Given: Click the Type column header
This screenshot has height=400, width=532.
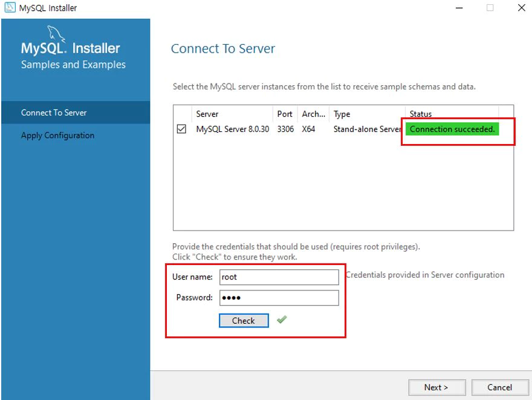Looking at the screenshot, I should [x=368, y=114].
